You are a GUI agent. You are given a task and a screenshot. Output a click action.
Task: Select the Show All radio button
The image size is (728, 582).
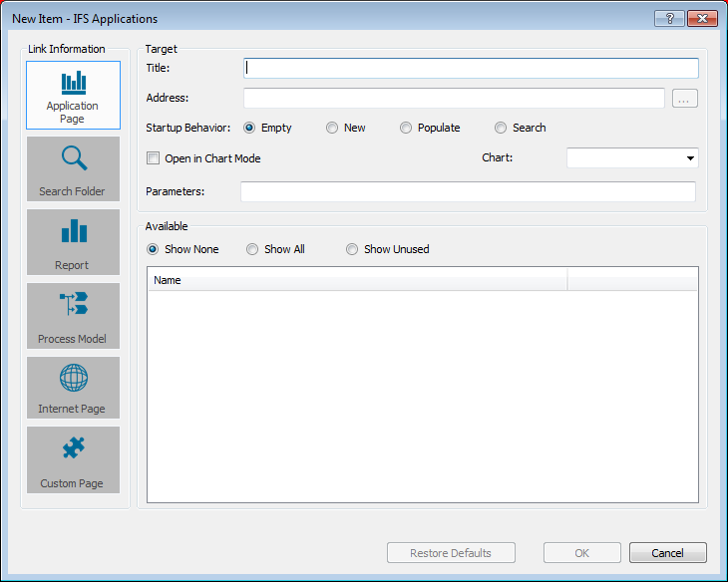(x=252, y=249)
